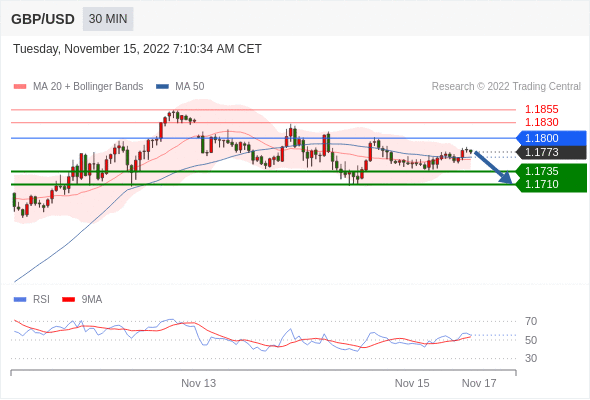
Task: Click the 9MA legend red swatch
Action: pyautogui.click(x=68, y=300)
